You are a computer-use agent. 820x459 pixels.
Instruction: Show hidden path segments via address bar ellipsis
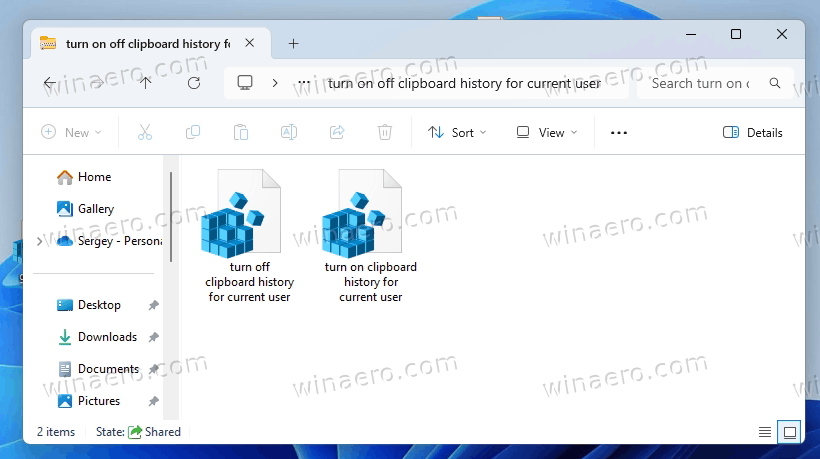pos(304,83)
